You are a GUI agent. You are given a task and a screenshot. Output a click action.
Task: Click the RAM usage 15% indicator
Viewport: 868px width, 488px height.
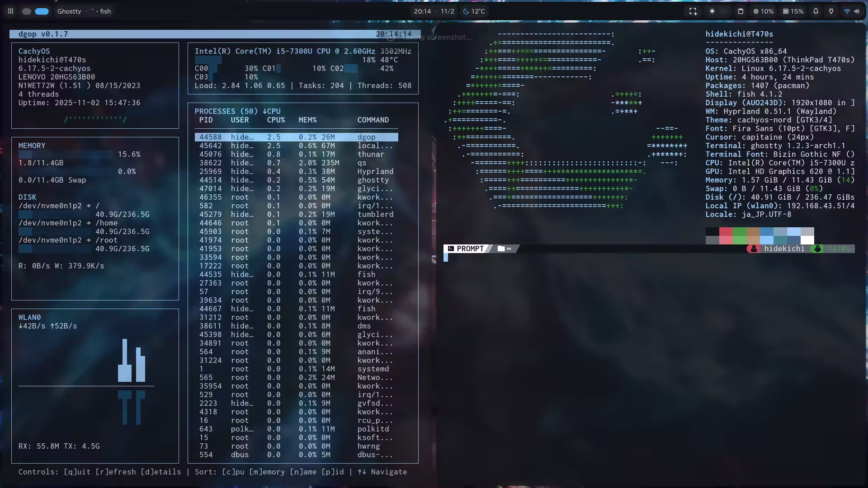794,11
